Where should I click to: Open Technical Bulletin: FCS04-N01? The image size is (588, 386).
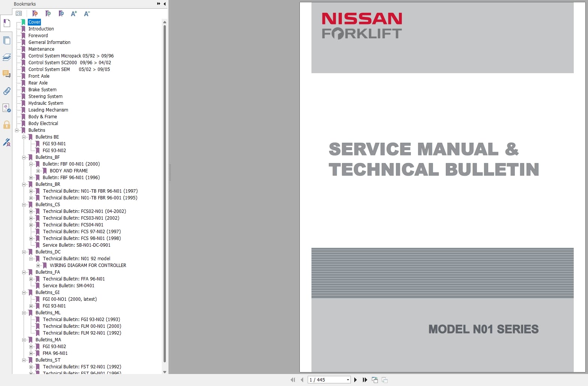[73, 225]
